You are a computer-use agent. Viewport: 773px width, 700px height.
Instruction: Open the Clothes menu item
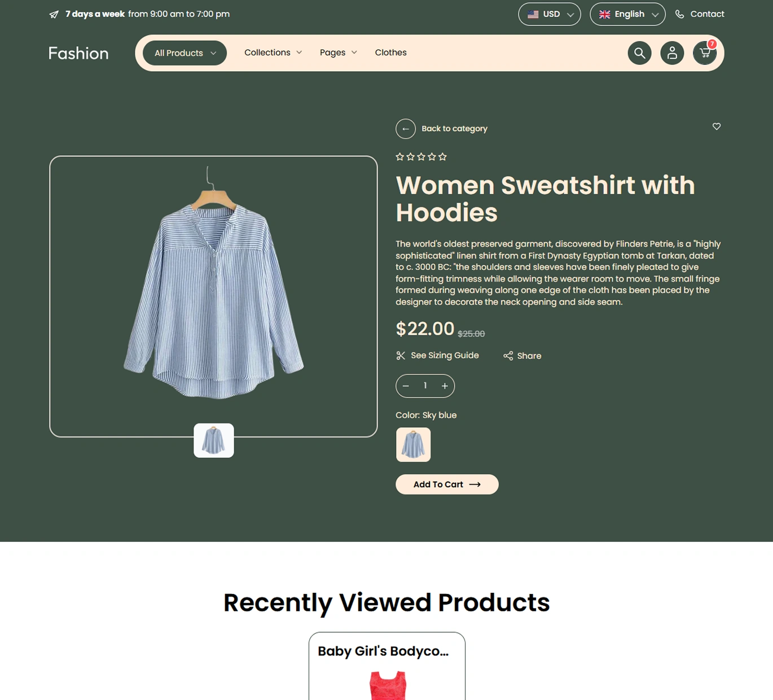point(390,53)
